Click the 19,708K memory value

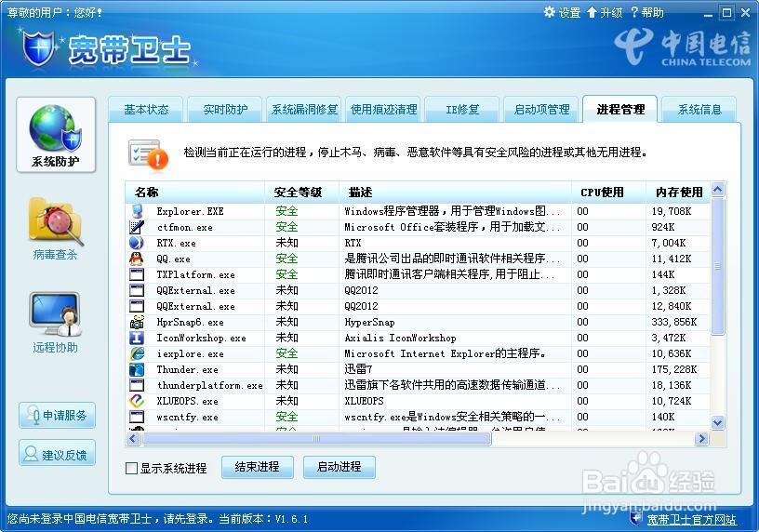671,211
